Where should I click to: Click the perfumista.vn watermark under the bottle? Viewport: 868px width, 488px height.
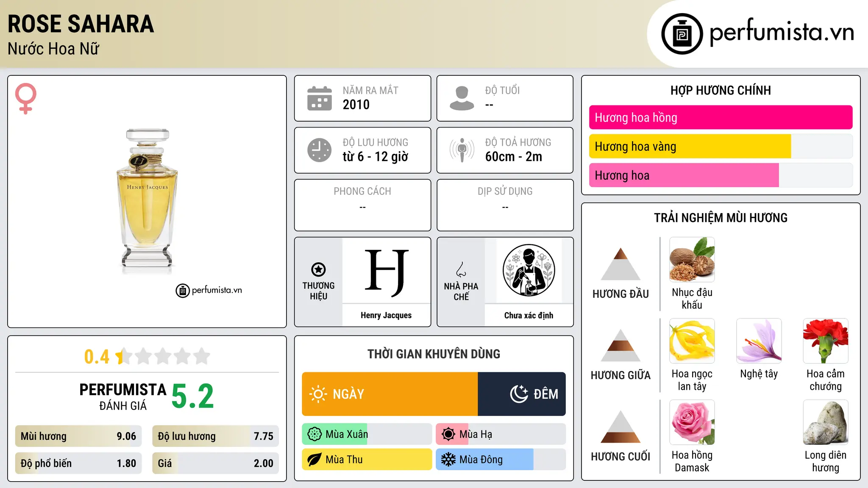tap(209, 290)
